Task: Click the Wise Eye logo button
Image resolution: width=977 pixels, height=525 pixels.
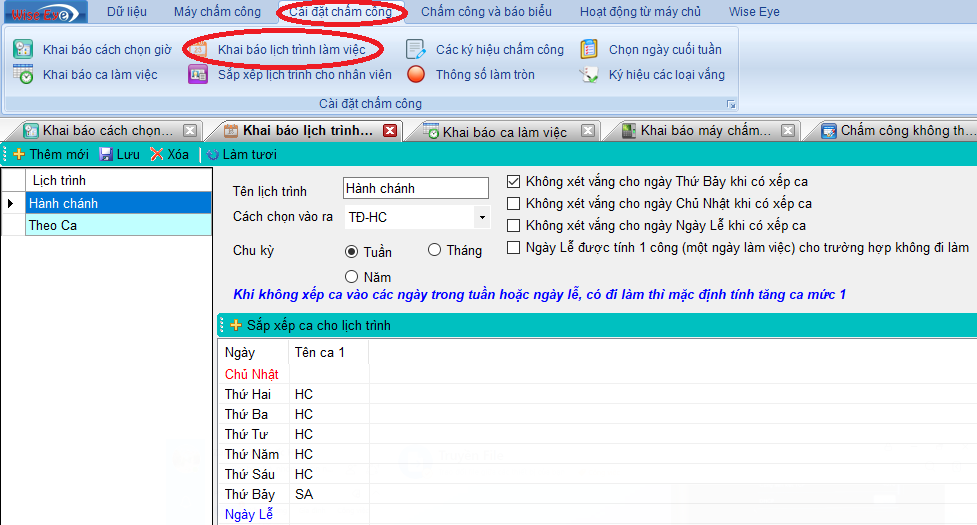Action: pos(44,12)
